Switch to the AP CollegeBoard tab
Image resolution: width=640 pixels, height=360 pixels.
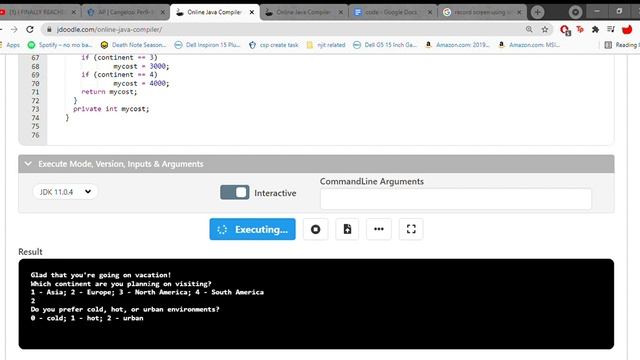point(126,12)
